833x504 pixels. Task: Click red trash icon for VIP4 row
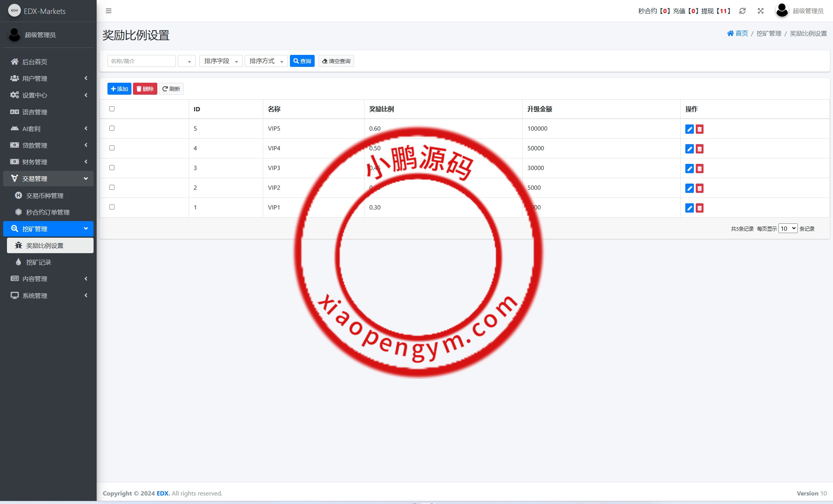[699, 149]
